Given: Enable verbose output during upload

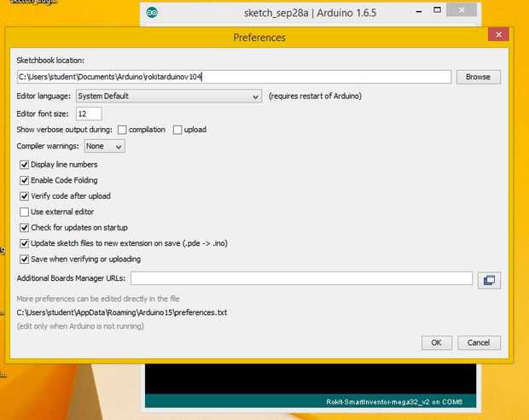Looking at the screenshot, I should (177, 130).
